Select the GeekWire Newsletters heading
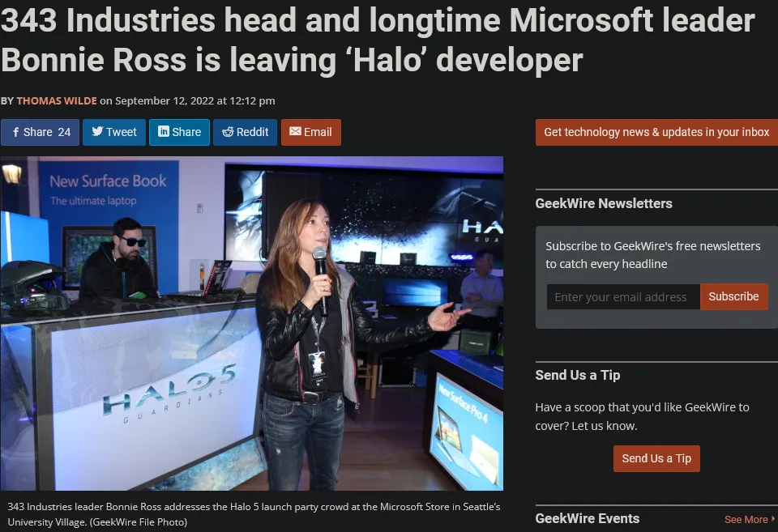 pos(604,203)
